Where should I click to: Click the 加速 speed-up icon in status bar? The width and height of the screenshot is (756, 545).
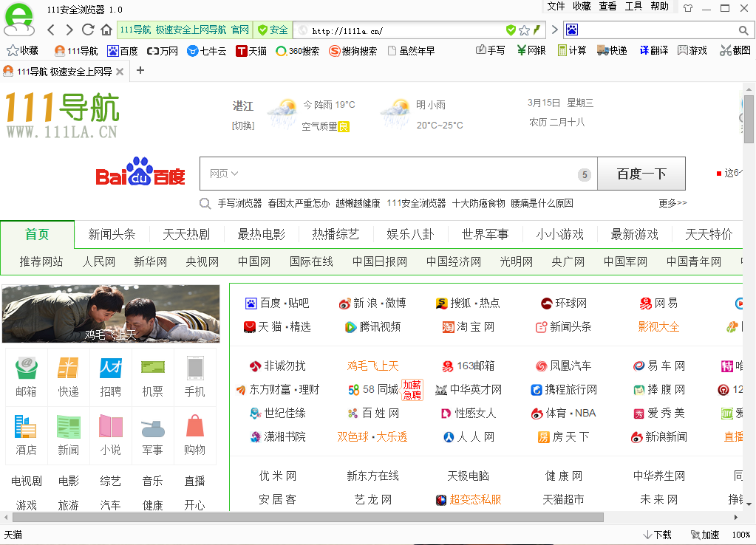point(700,534)
